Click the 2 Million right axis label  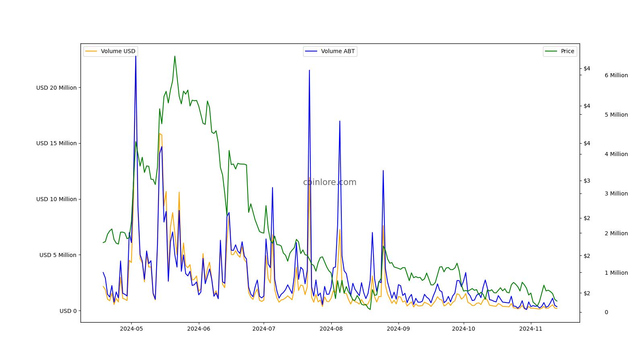pos(616,233)
